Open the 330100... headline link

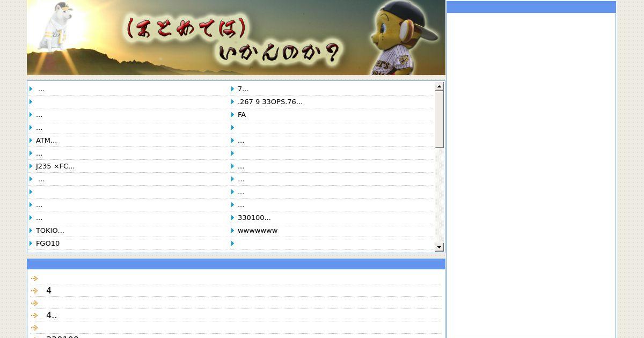254,218
